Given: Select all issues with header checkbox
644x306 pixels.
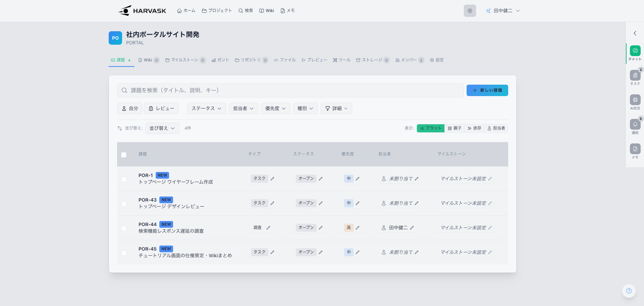Looking at the screenshot, I should point(124,155).
